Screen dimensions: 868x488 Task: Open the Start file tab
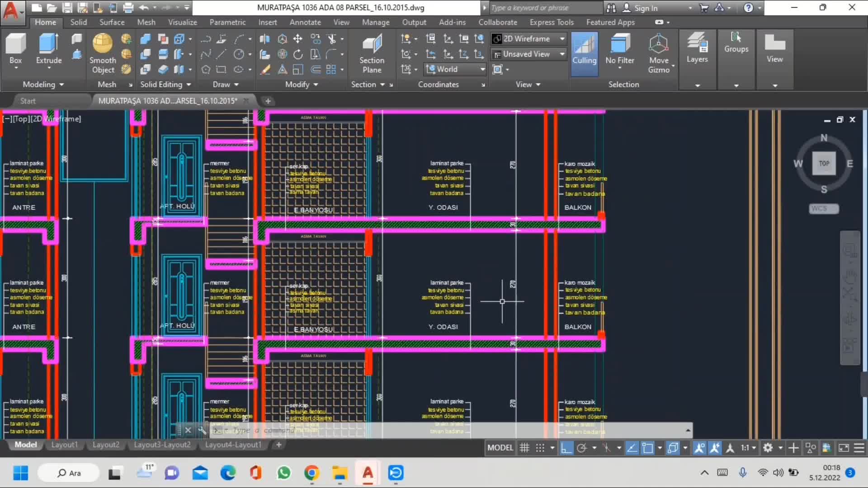coord(28,101)
